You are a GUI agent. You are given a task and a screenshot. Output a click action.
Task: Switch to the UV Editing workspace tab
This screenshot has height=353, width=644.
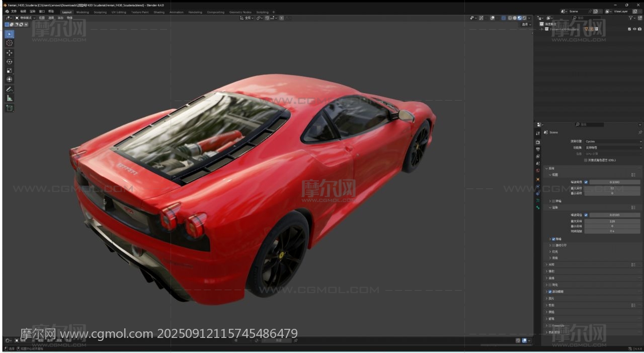point(119,12)
